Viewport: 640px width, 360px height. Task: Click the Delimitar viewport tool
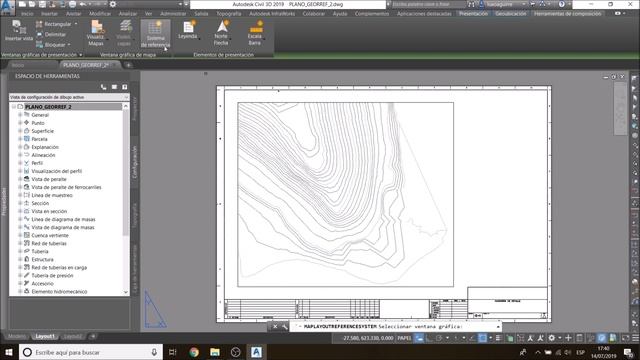51,34
